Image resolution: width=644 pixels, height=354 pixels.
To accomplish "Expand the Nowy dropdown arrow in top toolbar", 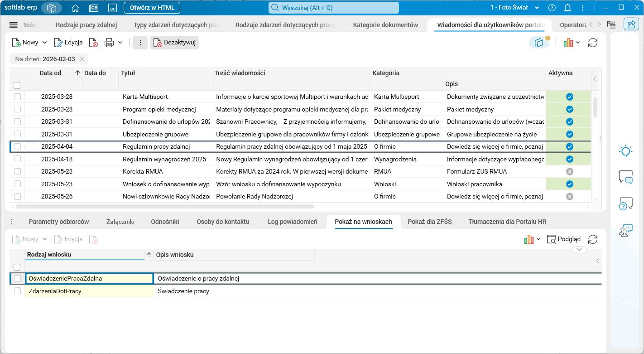I will click(45, 43).
